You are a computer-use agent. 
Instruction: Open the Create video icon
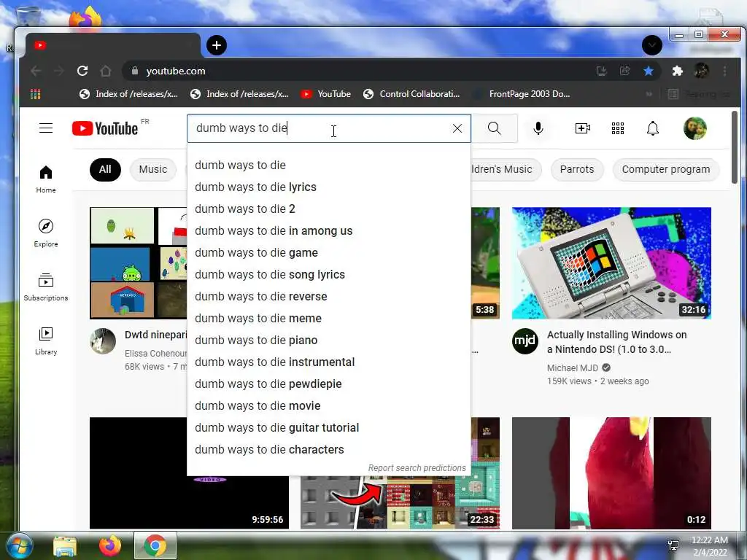point(583,128)
